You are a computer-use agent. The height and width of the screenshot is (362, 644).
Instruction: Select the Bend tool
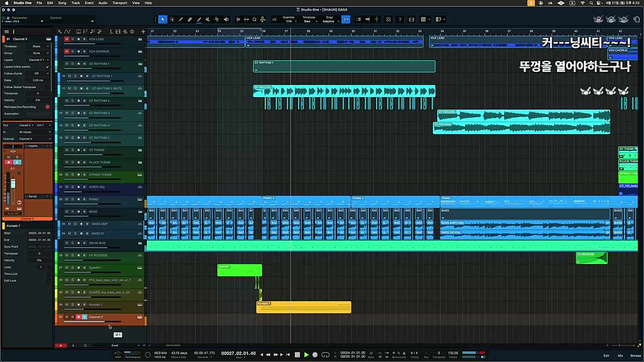[217, 20]
